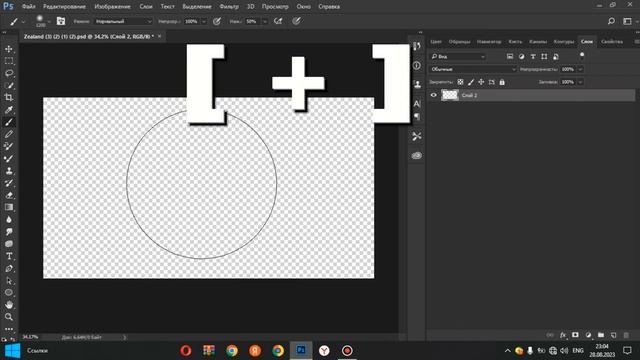
Task: Switch to the Каналы tab
Action: tap(538, 42)
